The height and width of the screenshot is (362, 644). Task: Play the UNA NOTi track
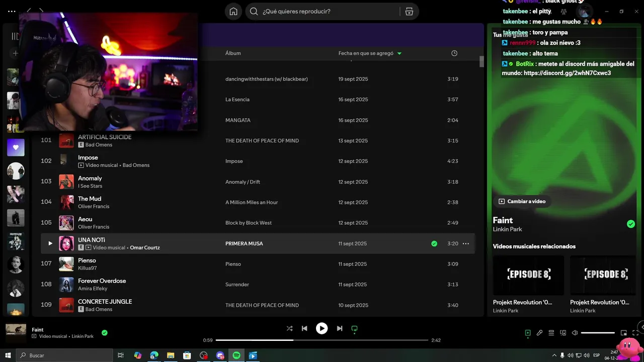50,243
